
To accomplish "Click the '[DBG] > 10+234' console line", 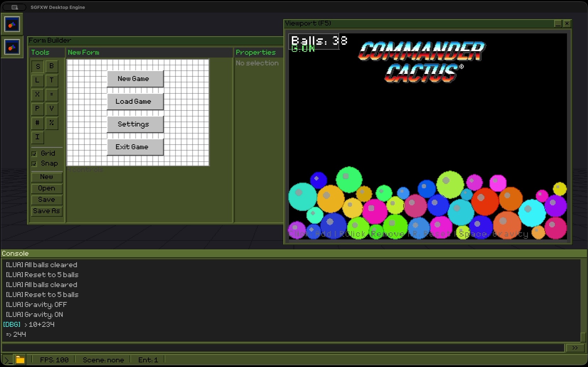I will (x=29, y=324).
